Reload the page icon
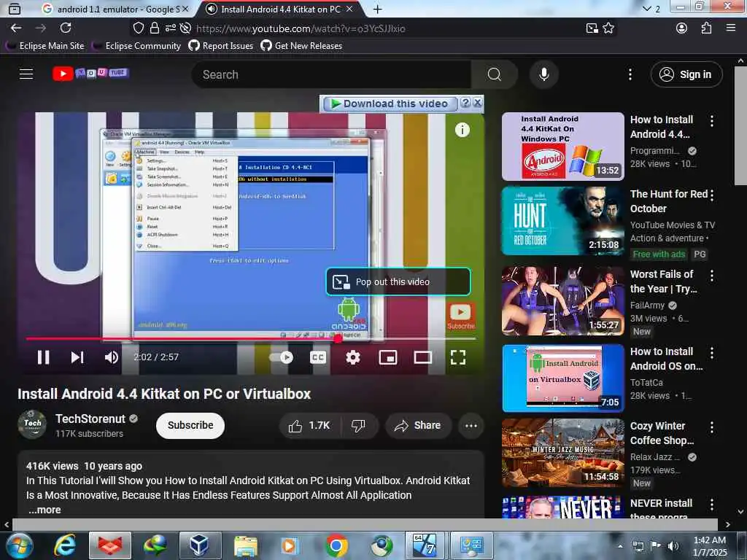Viewport: 747px width, 560px height. point(66,28)
